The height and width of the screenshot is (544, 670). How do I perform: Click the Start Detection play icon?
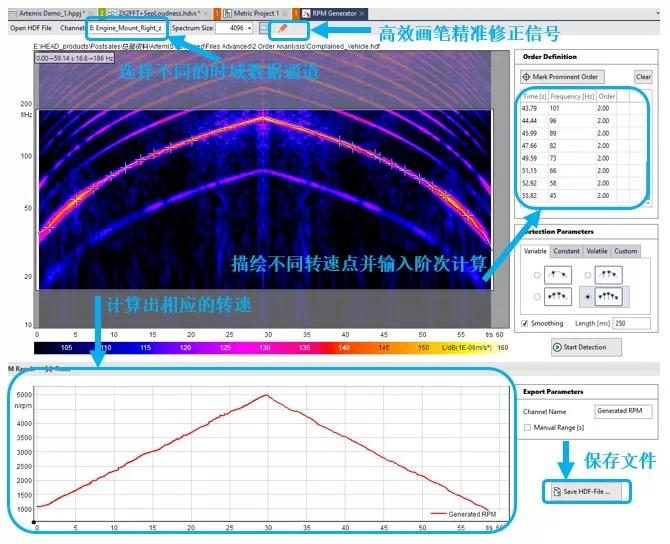[557, 347]
